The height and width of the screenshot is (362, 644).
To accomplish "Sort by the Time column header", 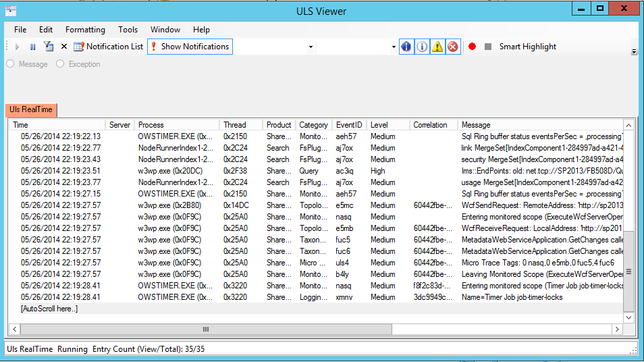I will click(x=57, y=125).
